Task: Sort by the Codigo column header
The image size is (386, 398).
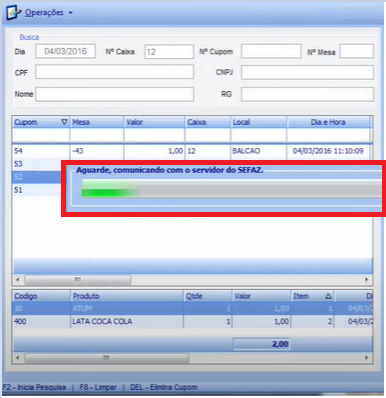Action: (41, 296)
